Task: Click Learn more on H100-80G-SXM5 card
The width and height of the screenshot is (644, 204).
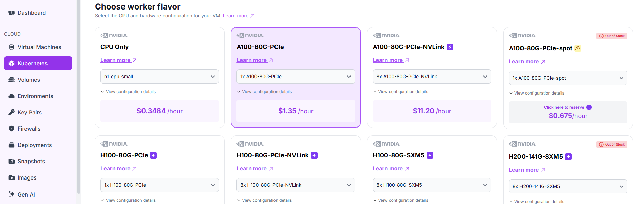Action: coord(391,169)
